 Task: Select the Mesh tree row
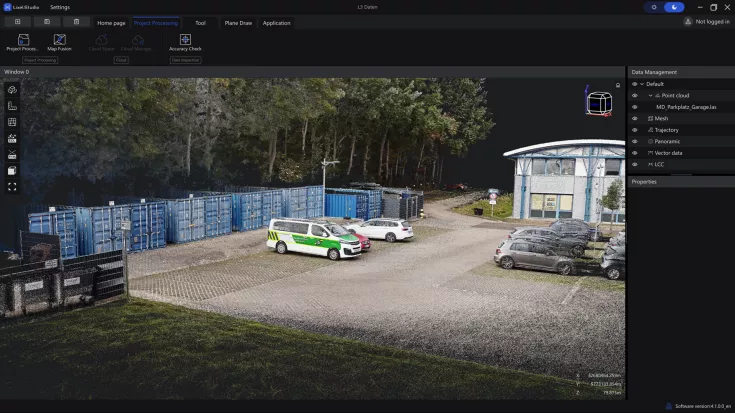(x=681, y=119)
